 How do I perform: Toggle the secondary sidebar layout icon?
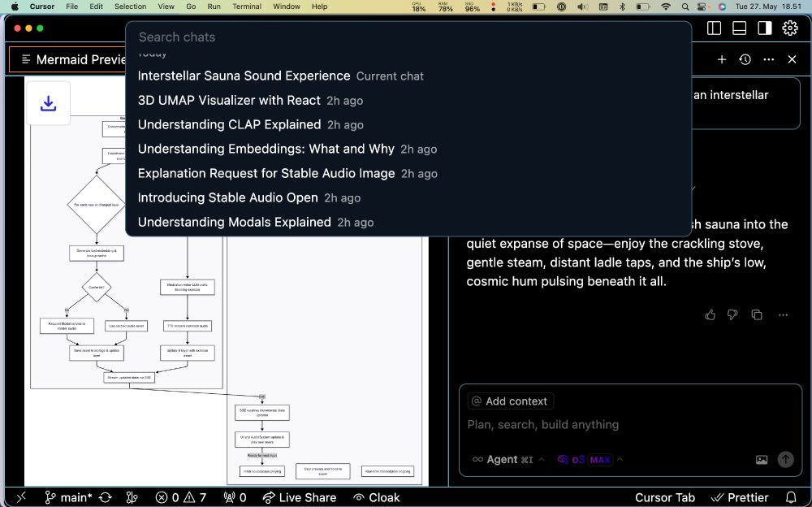pyautogui.click(x=765, y=28)
